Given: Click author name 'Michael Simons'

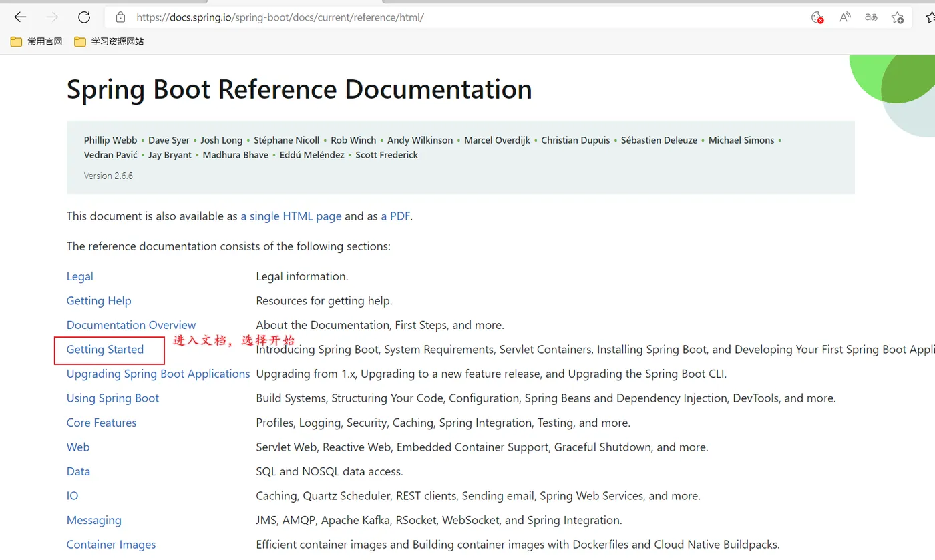Looking at the screenshot, I should [741, 140].
